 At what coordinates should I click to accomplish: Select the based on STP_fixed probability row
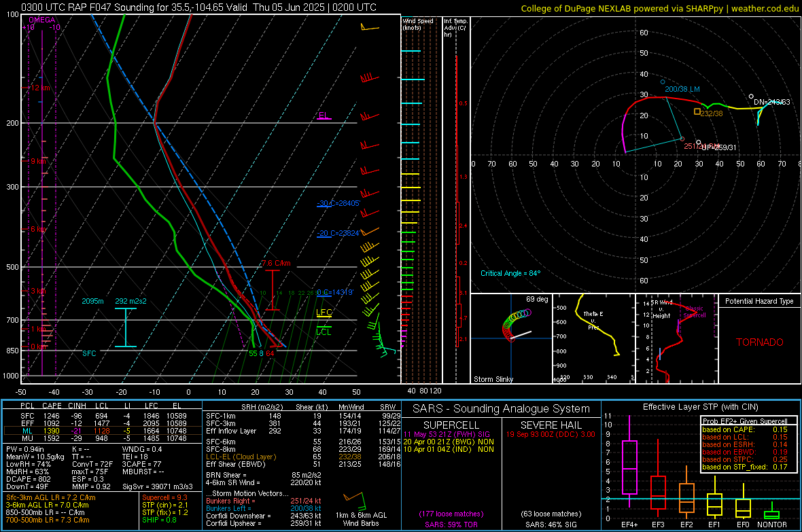[x=745, y=467]
